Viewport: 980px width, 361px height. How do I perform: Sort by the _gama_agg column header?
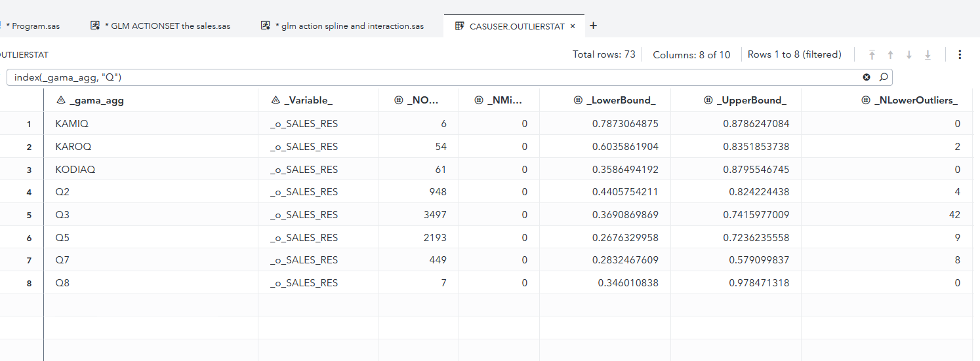[x=96, y=100]
